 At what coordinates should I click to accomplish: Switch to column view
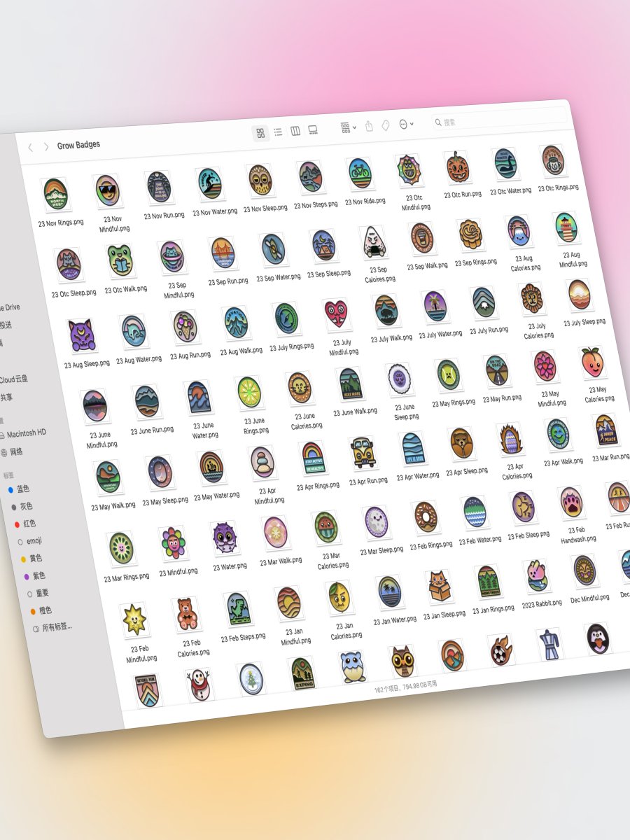click(x=295, y=131)
